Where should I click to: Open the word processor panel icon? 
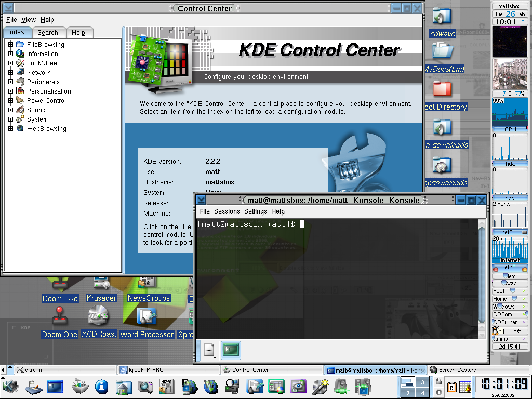click(255, 387)
